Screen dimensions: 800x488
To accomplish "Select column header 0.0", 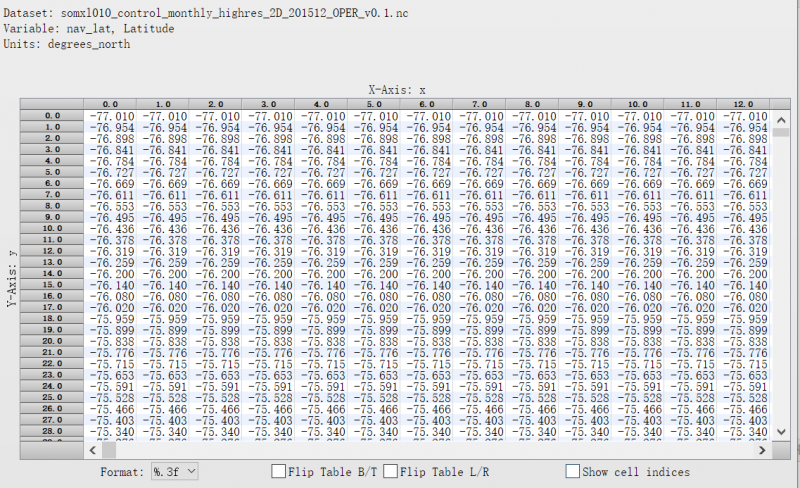I will coord(111,104).
